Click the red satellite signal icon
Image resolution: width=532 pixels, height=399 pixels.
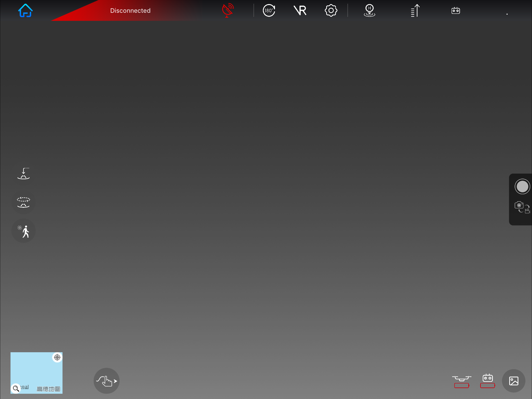click(227, 10)
